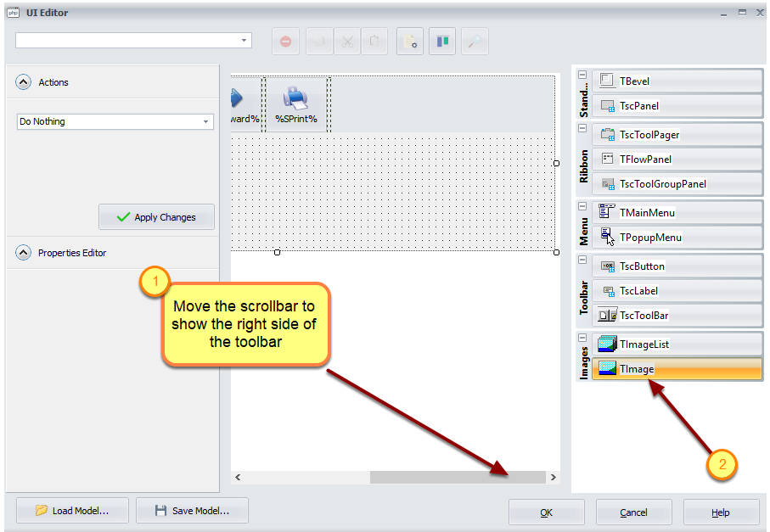
Task: Click the Save Model button
Action: click(x=192, y=511)
